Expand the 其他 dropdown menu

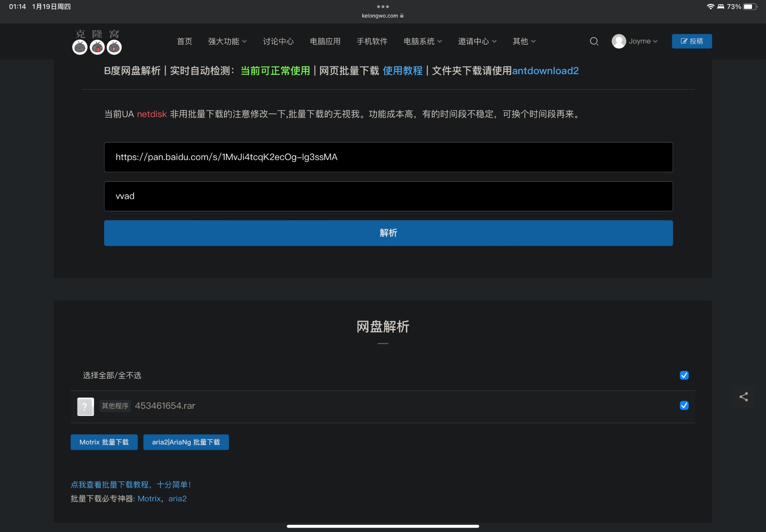(524, 41)
